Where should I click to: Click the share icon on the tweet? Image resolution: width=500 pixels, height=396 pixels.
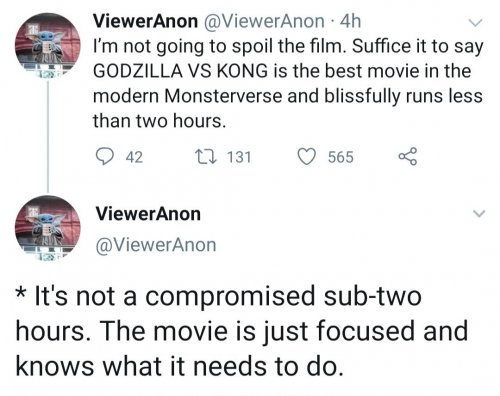408,156
